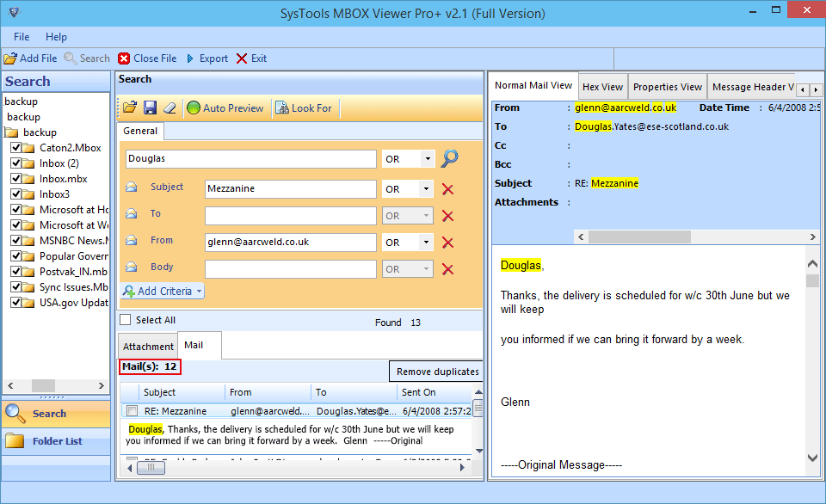Open the Help menu

click(x=56, y=37)
